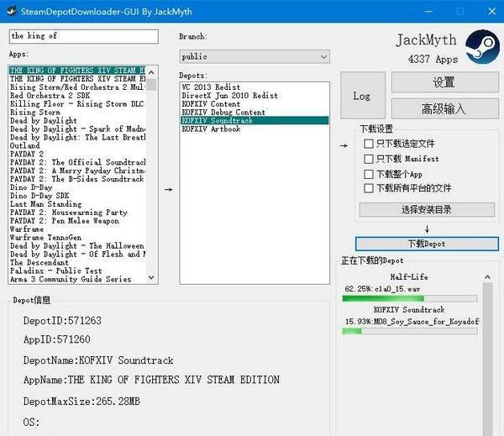Select highlighted THE KING OF FIGHTERS XIV app

pos(77,70)
